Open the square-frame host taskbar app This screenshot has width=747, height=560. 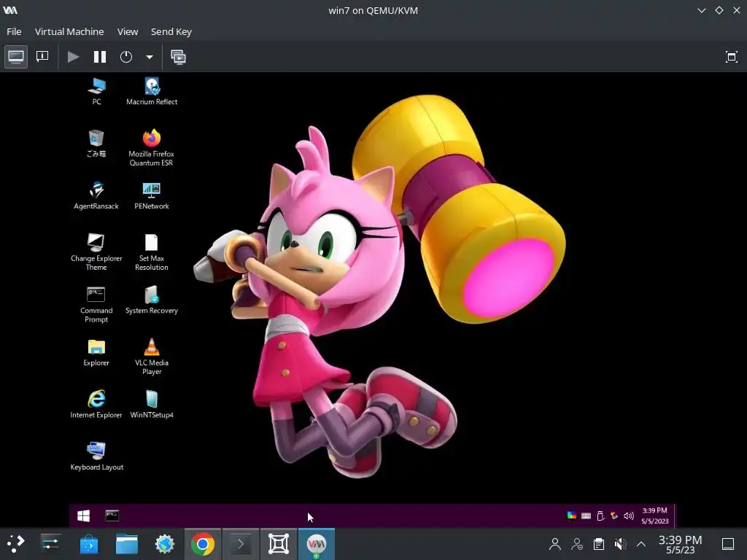click(x=279, y=543)
